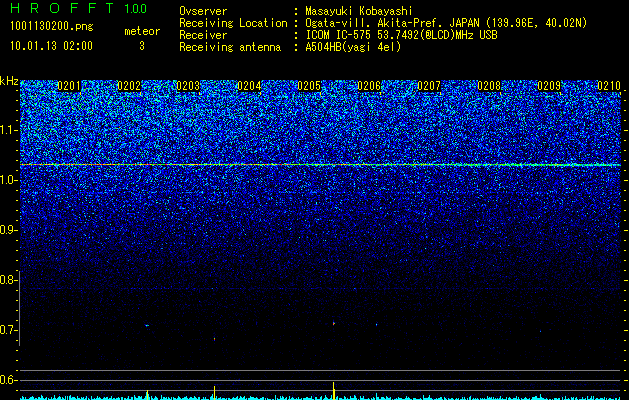Select the file name 1001130200.png
The width and height of the screenshot is (629, 400).
tap(52, 26)
